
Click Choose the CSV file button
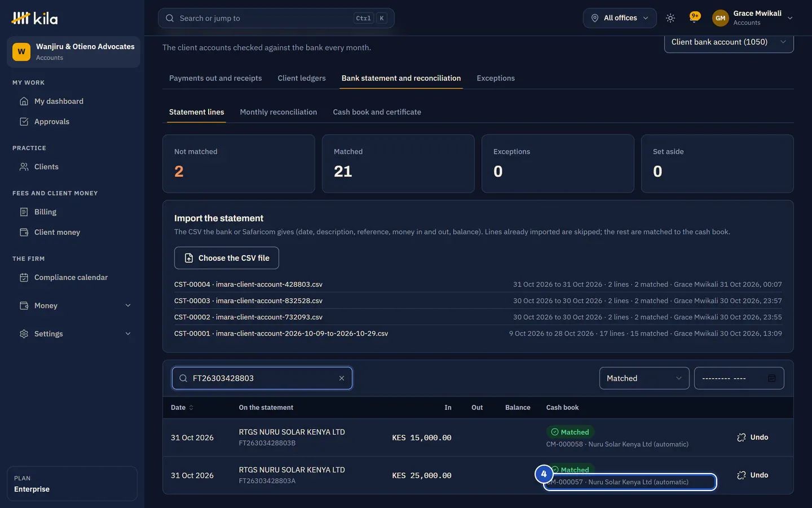tap(227, 258)
